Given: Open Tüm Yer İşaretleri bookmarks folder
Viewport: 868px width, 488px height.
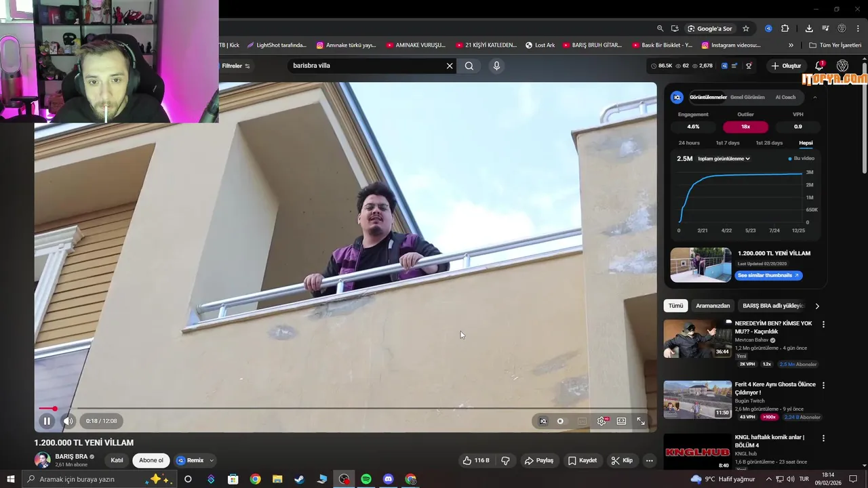Looking at the screenshot, I should point(835,45).
